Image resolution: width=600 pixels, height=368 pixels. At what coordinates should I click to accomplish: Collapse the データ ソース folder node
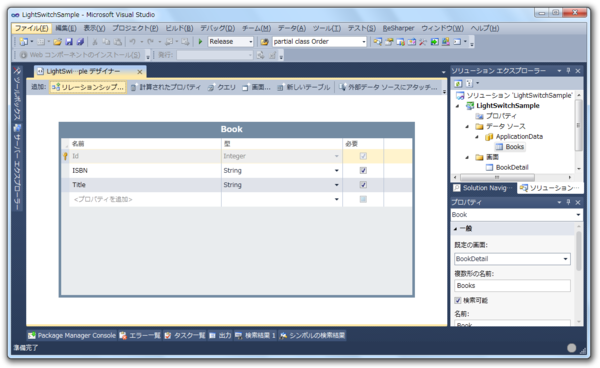click(467, 127)
